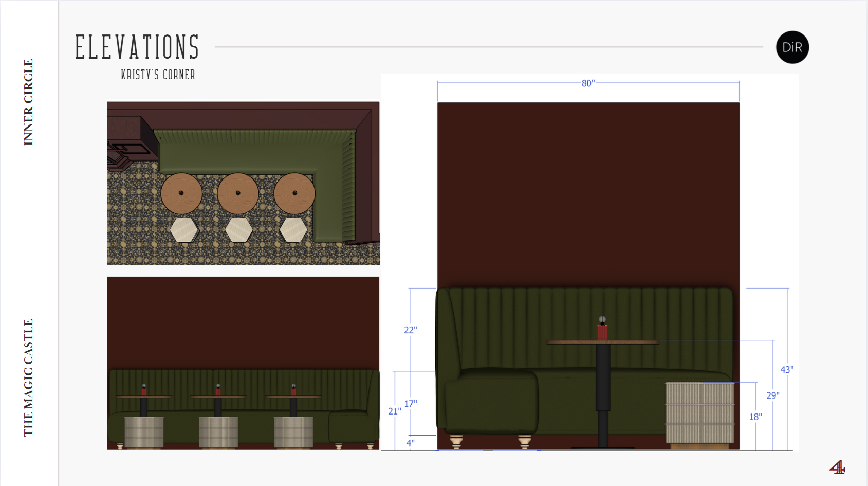Click the 43" height dimension label
868x486 pixels.
786,370
